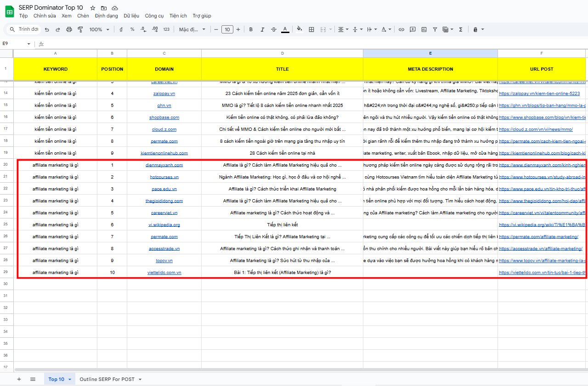Add a comment via toolbar icon

pos(413,29)
